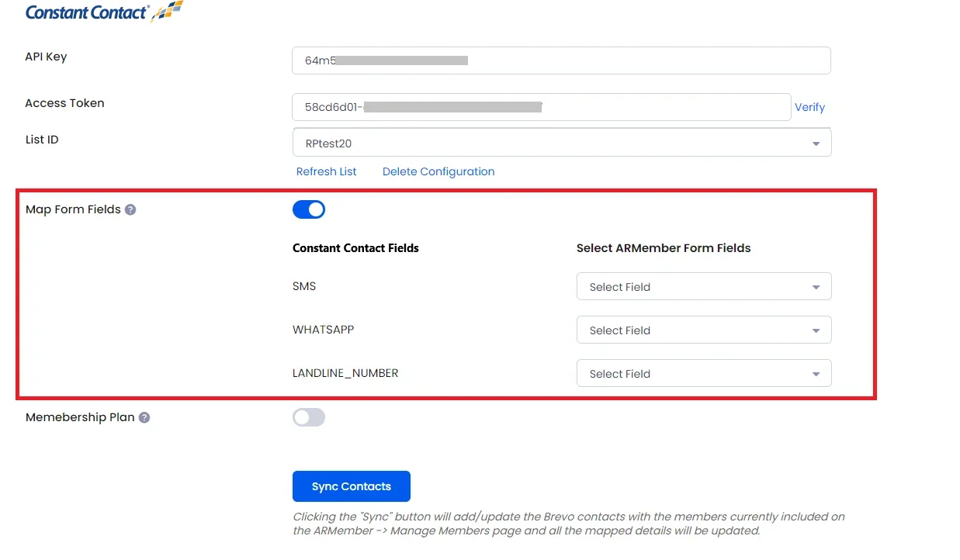Click the Verify link

point(809,107)
